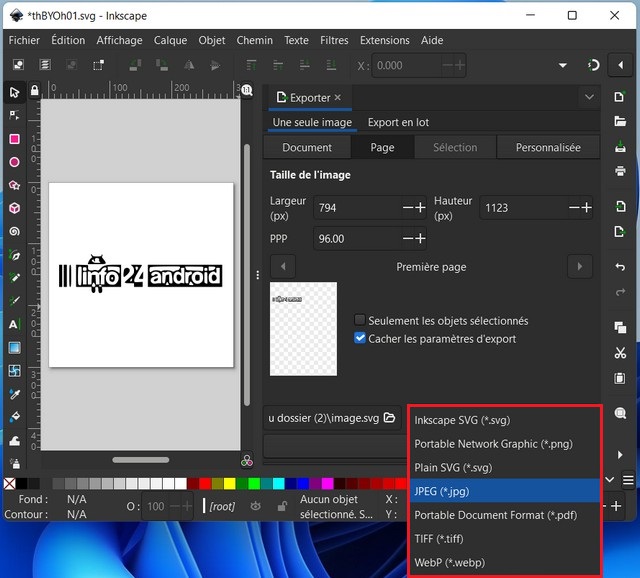The image size is (640, 578).
Task: Select the 3D box tool
Action: click(x=14, y=208)
